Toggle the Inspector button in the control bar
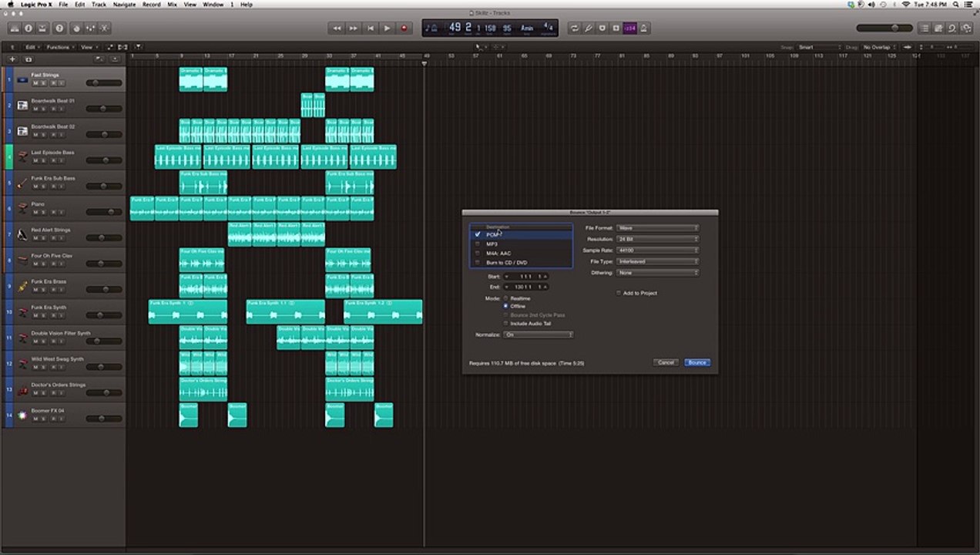 [x=29, y=29]
